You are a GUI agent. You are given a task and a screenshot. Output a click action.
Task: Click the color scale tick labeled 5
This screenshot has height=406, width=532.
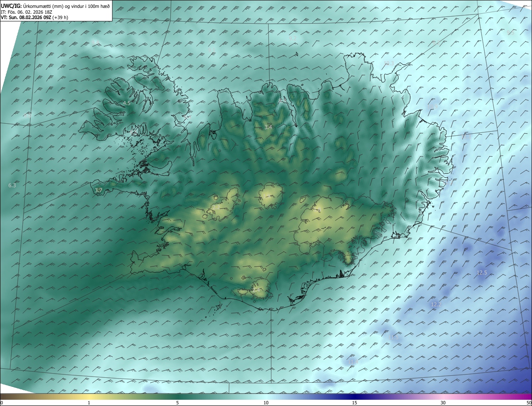tap(177, 403)
